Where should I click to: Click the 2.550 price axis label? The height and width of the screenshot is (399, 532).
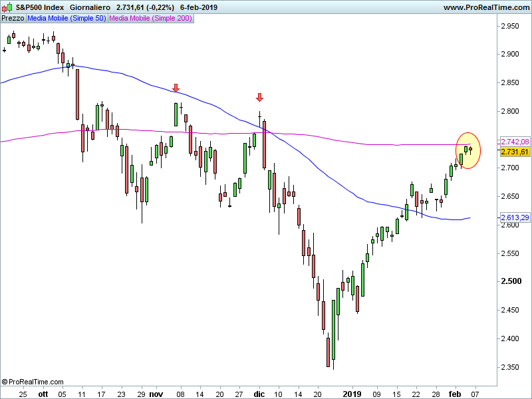(510, 253)
